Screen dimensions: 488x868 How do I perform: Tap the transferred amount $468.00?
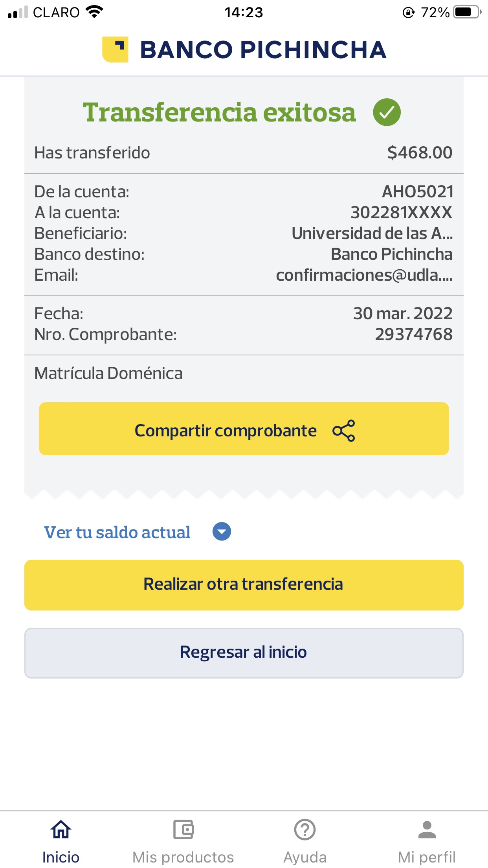tap(420, 153)
